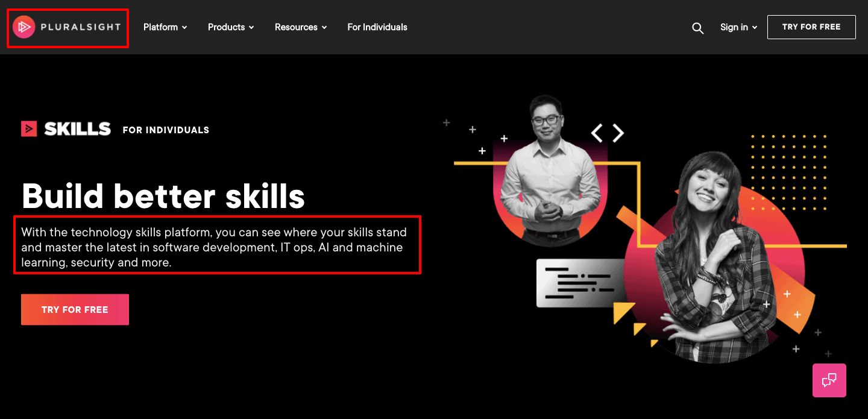Expand the Resources dropdown menu
Viewport: 868px width, 419px height.
coord(301,27)
